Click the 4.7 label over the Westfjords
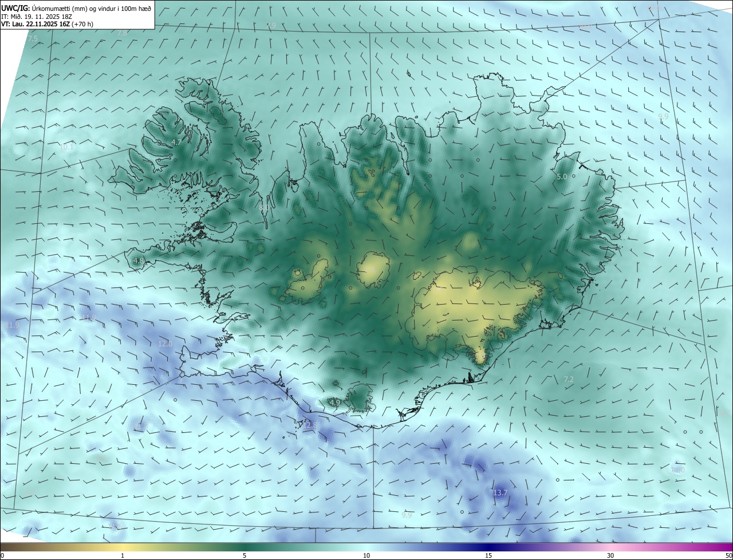733x560 pixels. tap(176, 142)
